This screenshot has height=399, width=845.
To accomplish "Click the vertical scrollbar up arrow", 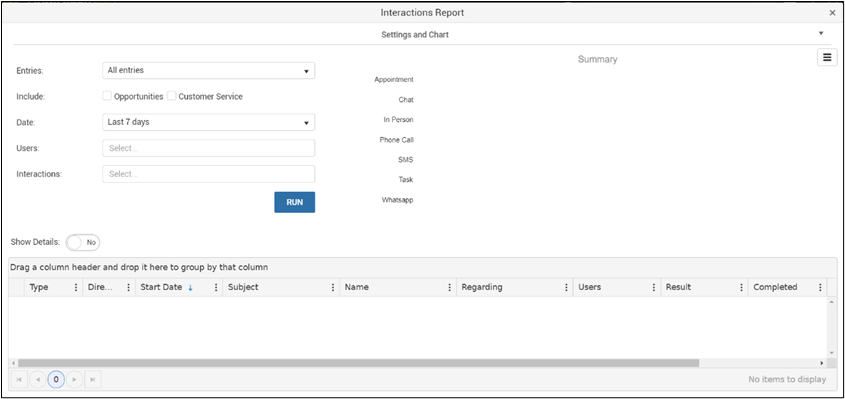I will (832, 301).
